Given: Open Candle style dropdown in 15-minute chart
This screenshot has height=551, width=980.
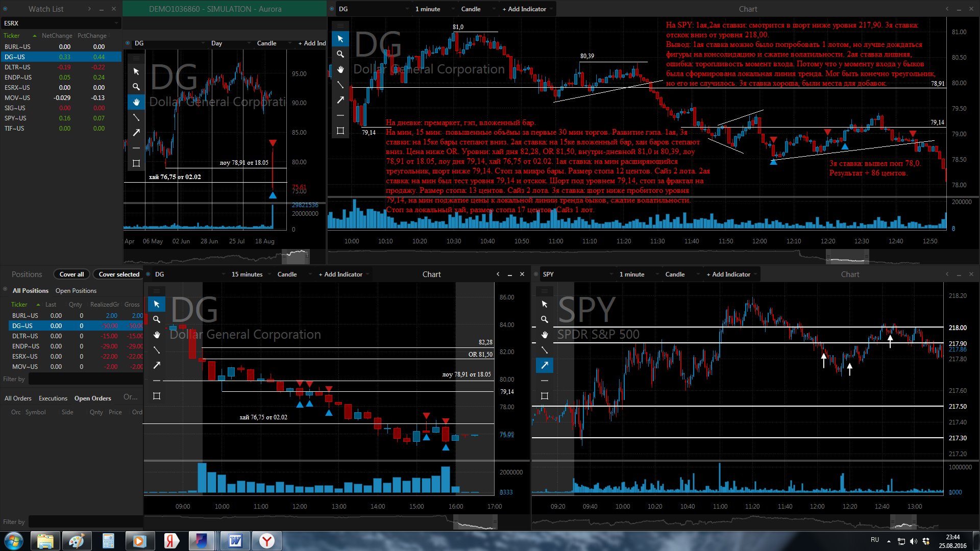Looking at the screenshot, I should 294,274.
